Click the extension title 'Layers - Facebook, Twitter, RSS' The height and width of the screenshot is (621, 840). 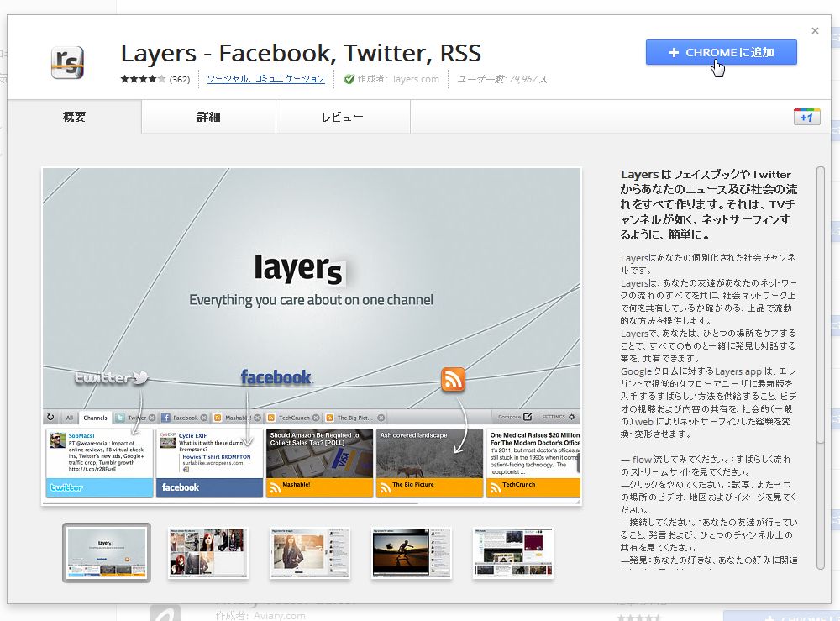[x=301, y=53]
